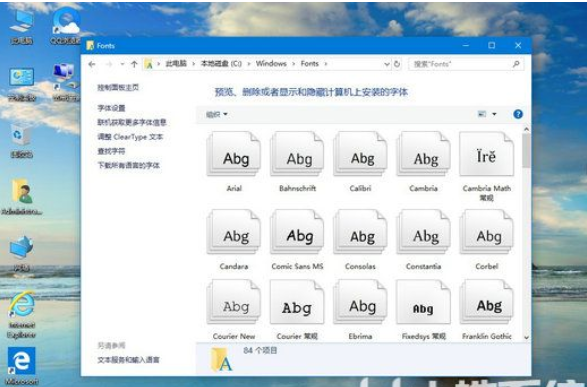Click the view mode icon
The image size is (587, 387).
(482, 114)
